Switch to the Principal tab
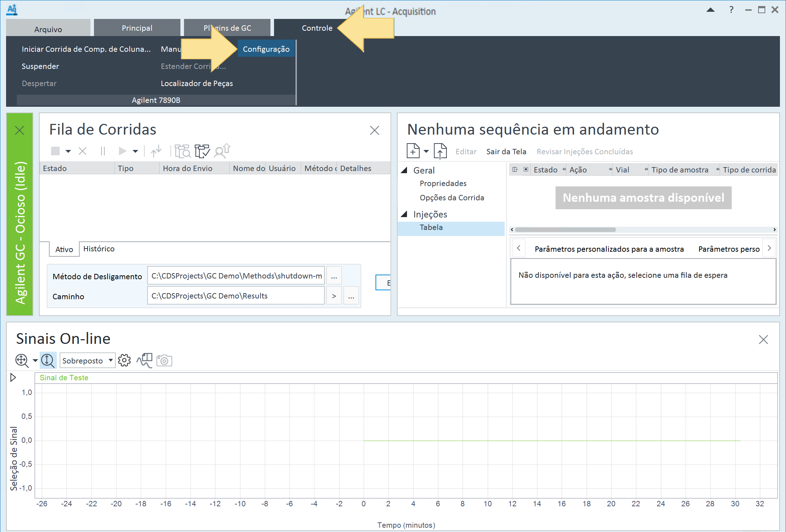 tap(137, 28)
